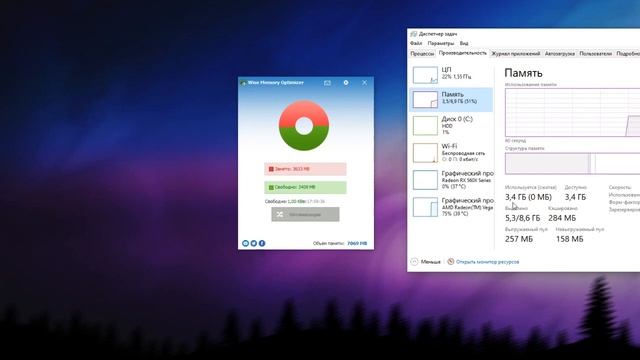Click the email icon in Wise Memory Optimizer footer
The height and width of the screenshot is (360, 640).
pos(245,243)
